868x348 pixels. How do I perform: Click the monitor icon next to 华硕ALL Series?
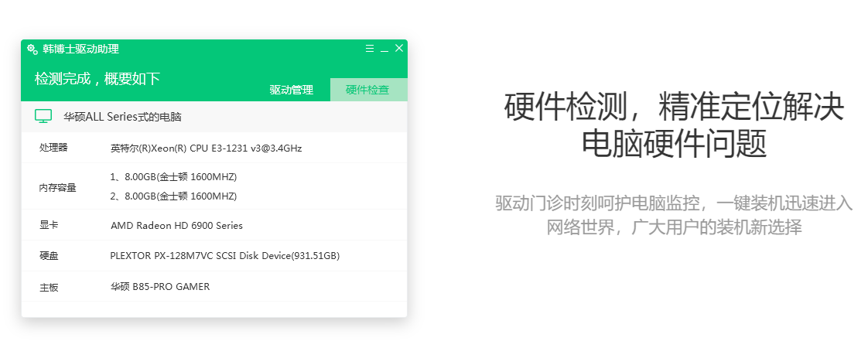point(43,116)
